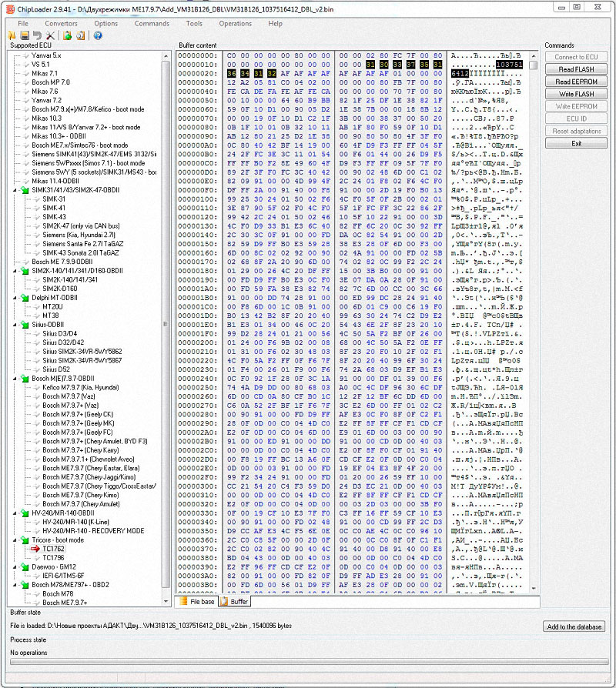Collapse the SIMK31/41/43/SIM2K-47-OBDII tree group

pos(15,190)
